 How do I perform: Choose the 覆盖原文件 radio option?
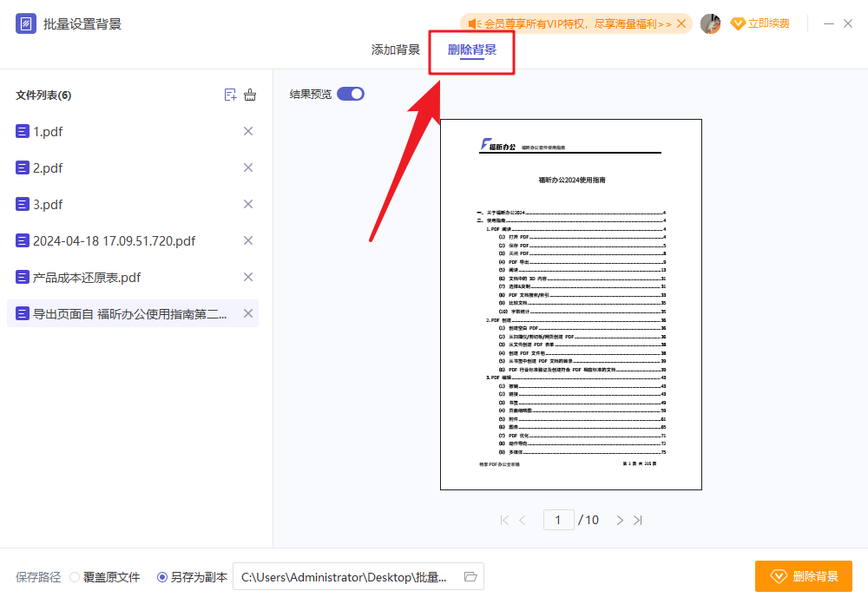pos(75,577)
